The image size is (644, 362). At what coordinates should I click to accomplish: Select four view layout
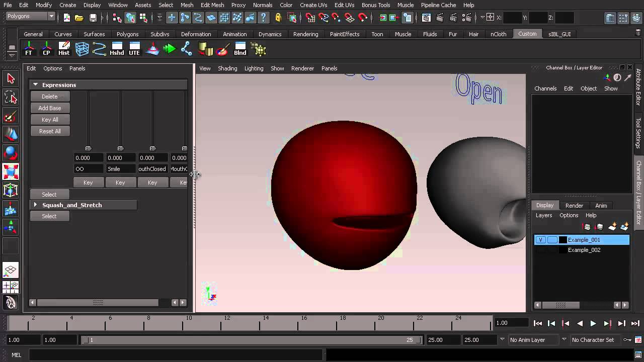click(11, 287)
